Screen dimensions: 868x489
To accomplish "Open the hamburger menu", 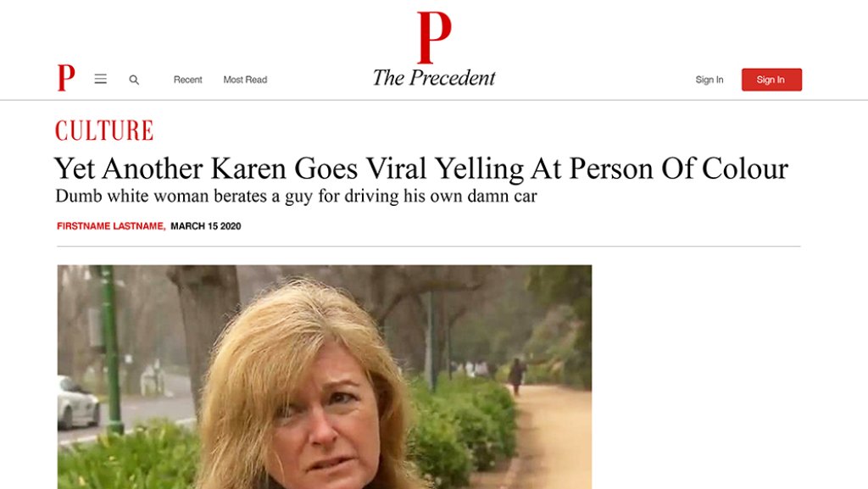I will 100,79.
